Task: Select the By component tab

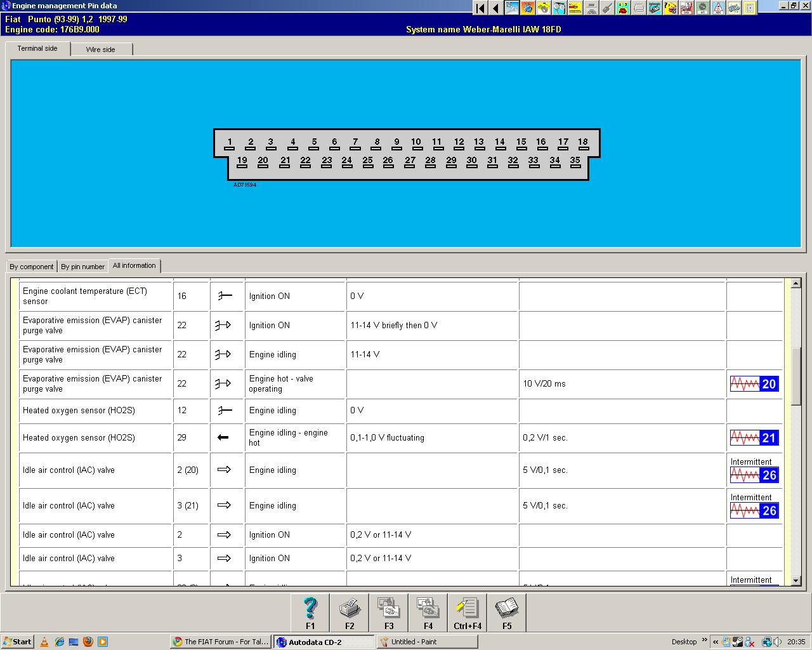Action: click(32, 267)
